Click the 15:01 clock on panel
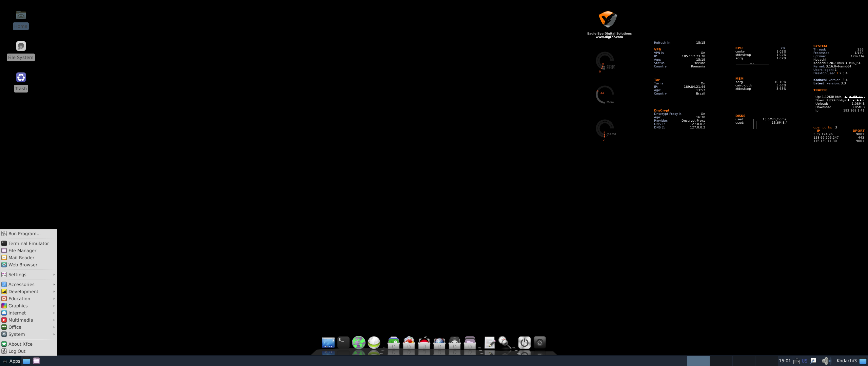 (x=785, y=361)
